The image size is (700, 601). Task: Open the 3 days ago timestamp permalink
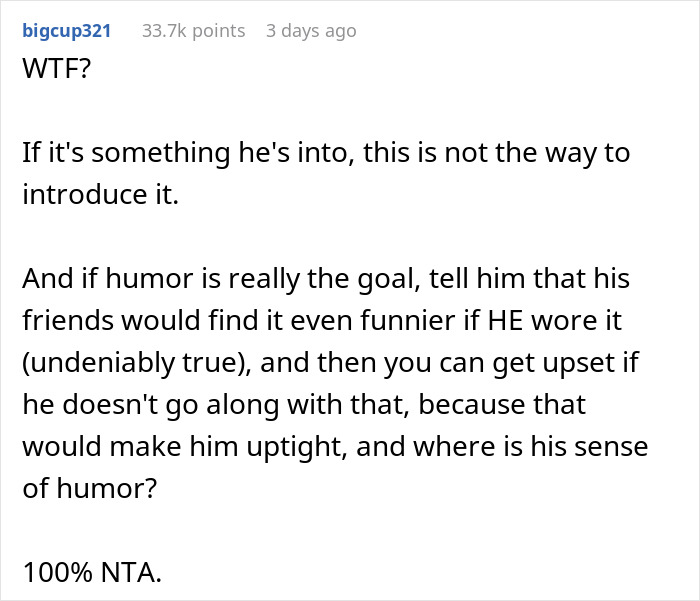(x=311, y=31)
